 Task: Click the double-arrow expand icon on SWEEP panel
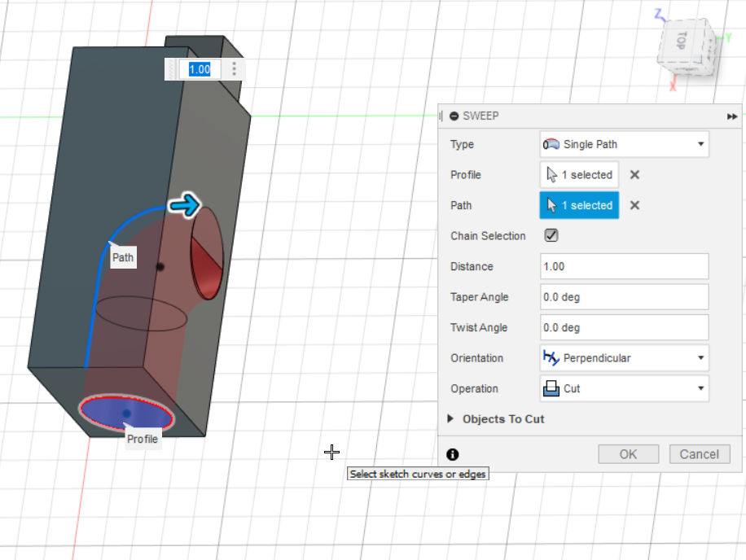coord(732,116)
